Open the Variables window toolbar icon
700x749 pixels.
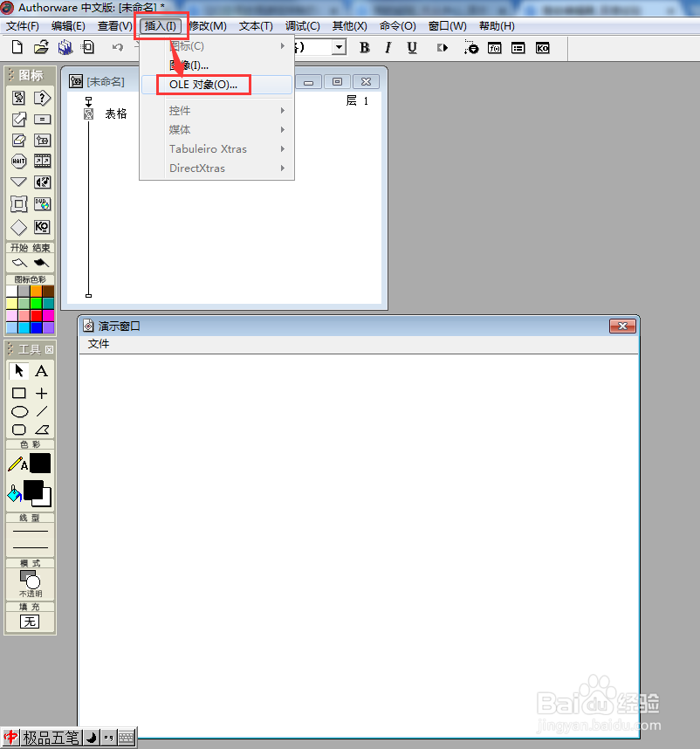pyautogui.click(x=518, y=48)
